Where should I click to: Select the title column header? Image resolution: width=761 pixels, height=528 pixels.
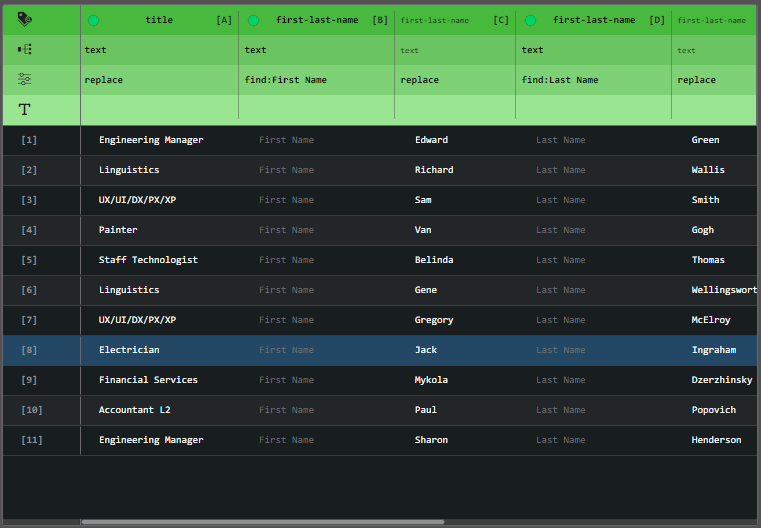coord(159,20)
